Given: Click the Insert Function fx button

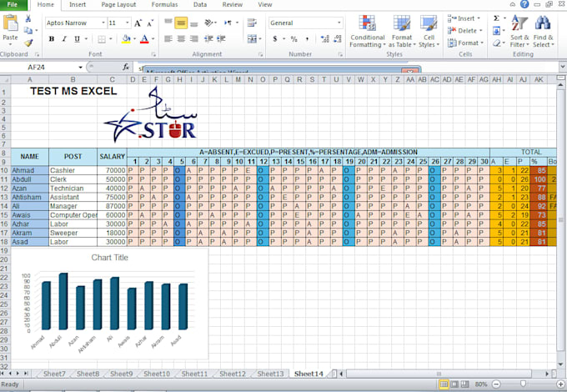Looking at the screenshot, I should (x=126, y=68).
